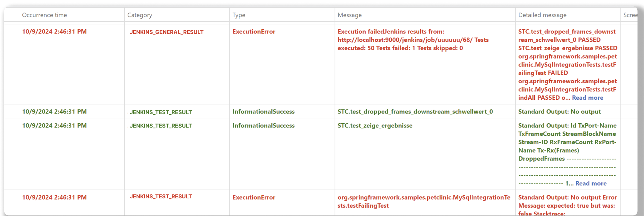This screenshot has width=644, height=216.
Task: Select the STC.test_zeige_ergebnisse message cell
Action: (375, 126)
